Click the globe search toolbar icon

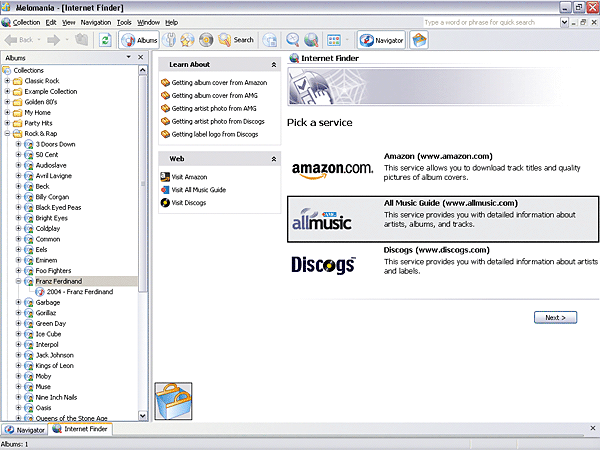click(311, 40)
